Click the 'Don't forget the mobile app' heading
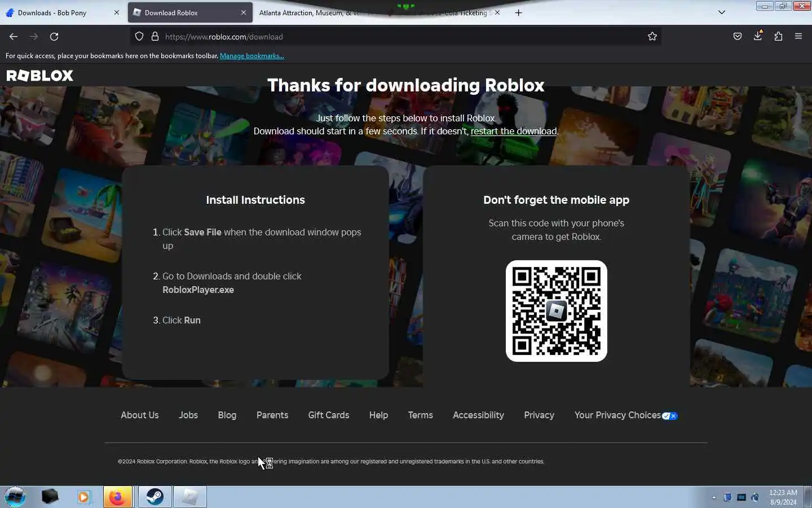The width and height of the screenshot is (812, 508). [x=557, y=200]
